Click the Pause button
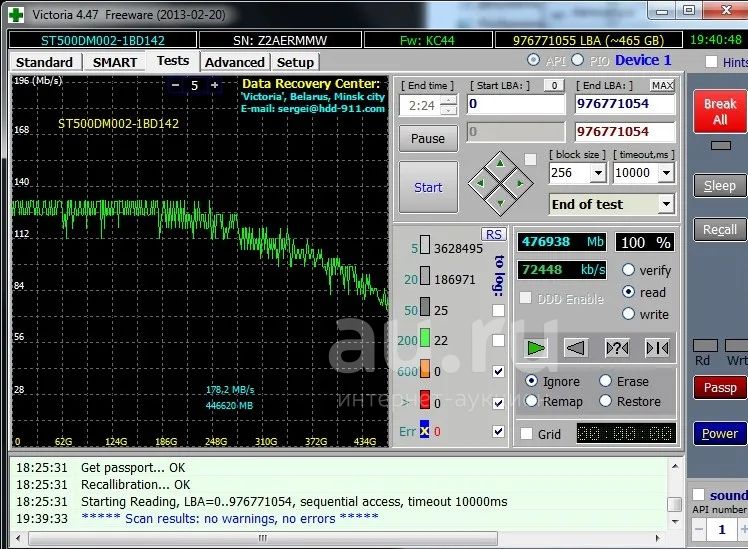Screen dimensions: 748x549 [x=428, y=139]
